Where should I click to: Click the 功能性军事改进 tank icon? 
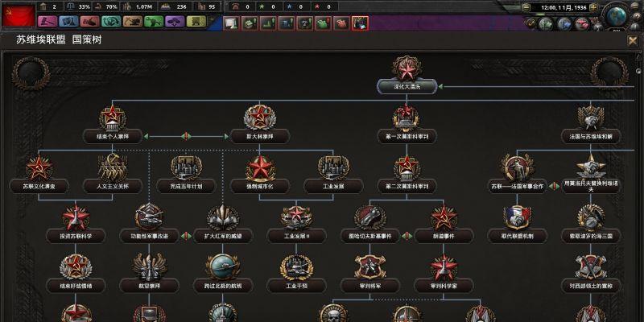pyautogui.click(x=149, y=217)
